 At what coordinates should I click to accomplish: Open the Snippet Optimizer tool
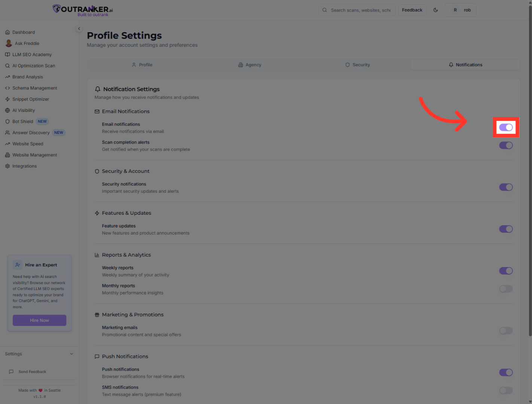click(30, 99)
